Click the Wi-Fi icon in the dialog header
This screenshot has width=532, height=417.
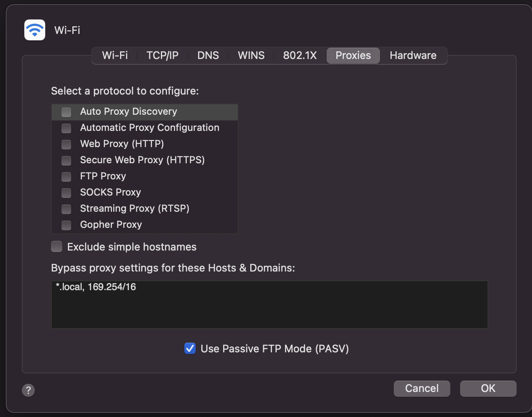(x=34, y=30)
